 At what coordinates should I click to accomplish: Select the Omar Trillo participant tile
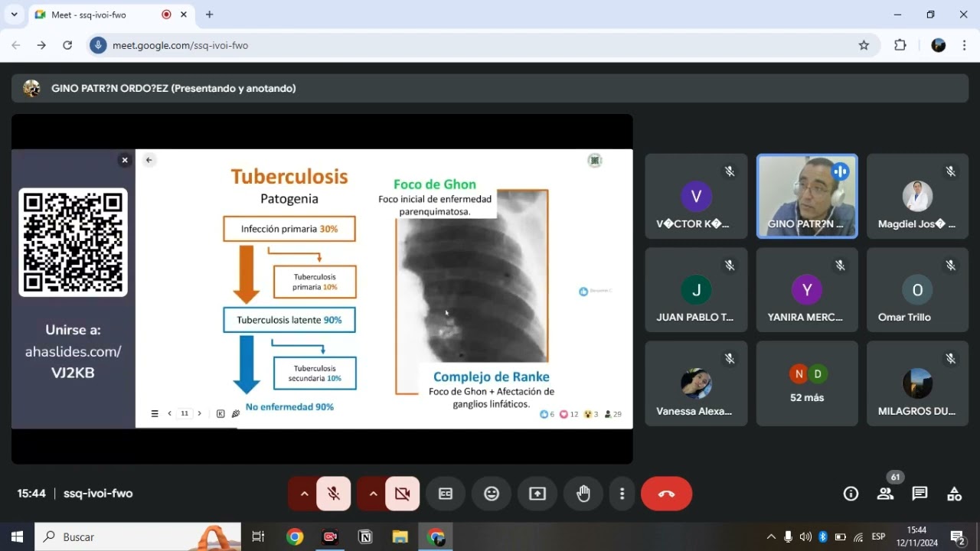pos(917,290)
